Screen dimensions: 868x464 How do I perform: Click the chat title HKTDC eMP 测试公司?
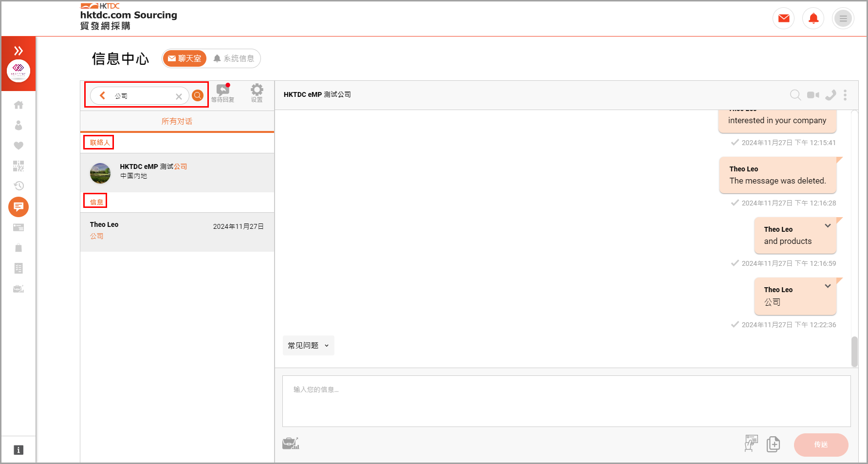(x=317, y=94)
